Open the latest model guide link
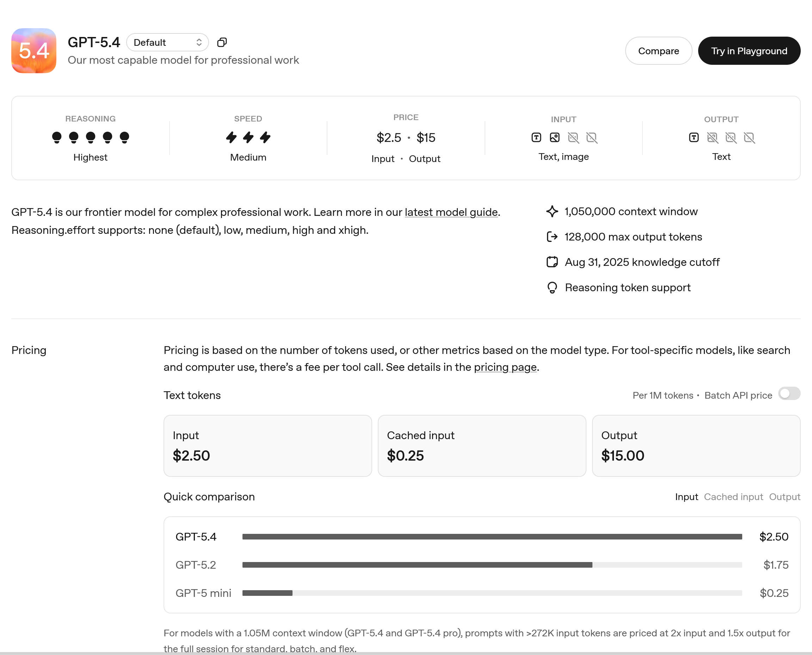The height and width of the screenshot is (655, 812). tap(451, 212)
